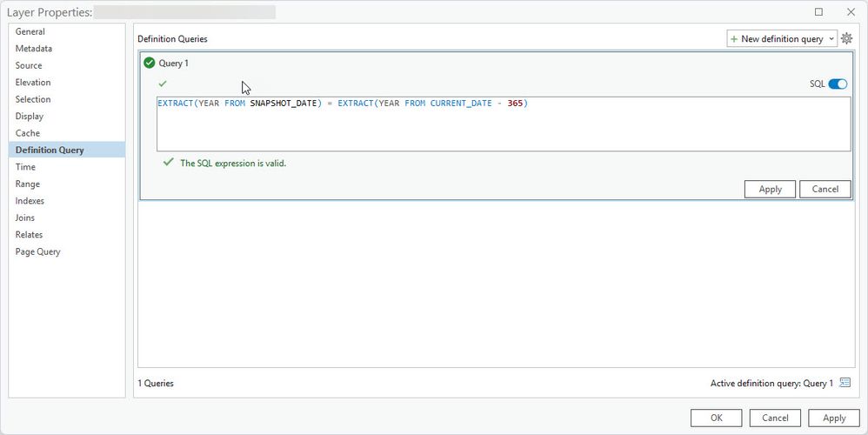
Task: Open the Indexes tab
Action: [66, 201]
